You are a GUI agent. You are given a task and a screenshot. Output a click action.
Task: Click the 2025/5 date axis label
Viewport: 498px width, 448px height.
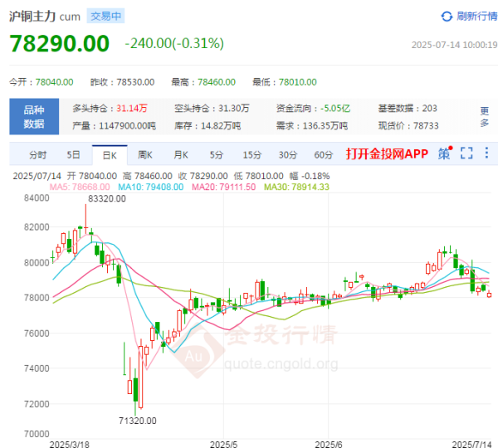[223, 444]
